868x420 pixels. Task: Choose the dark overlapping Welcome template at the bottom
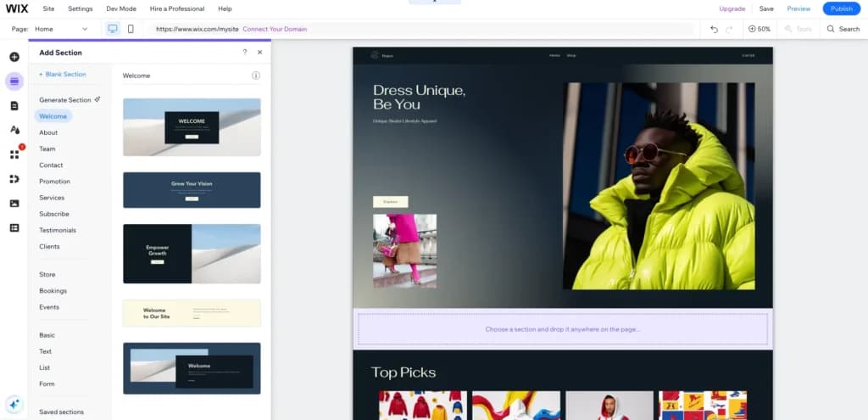(192, 368)
